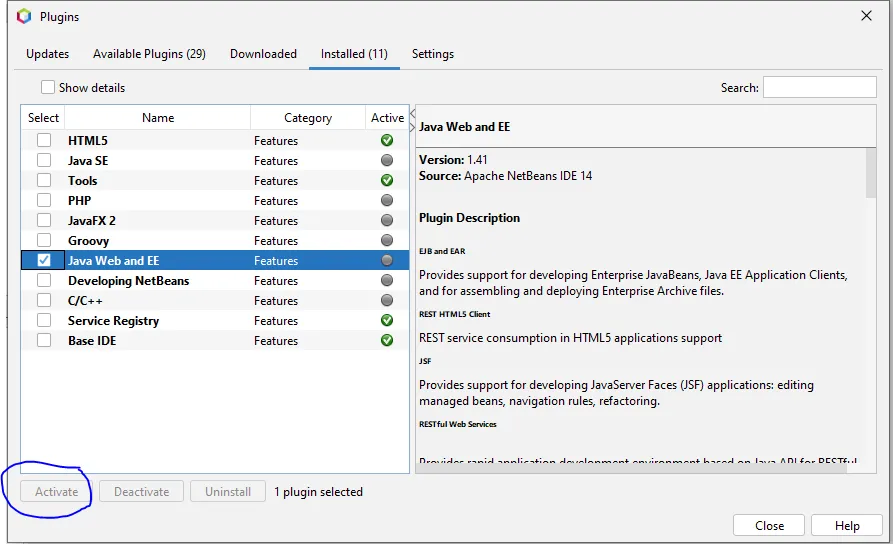The image size is (893, 544).
Task: Sort plugins by Name column header
Action: pos(158,118)
